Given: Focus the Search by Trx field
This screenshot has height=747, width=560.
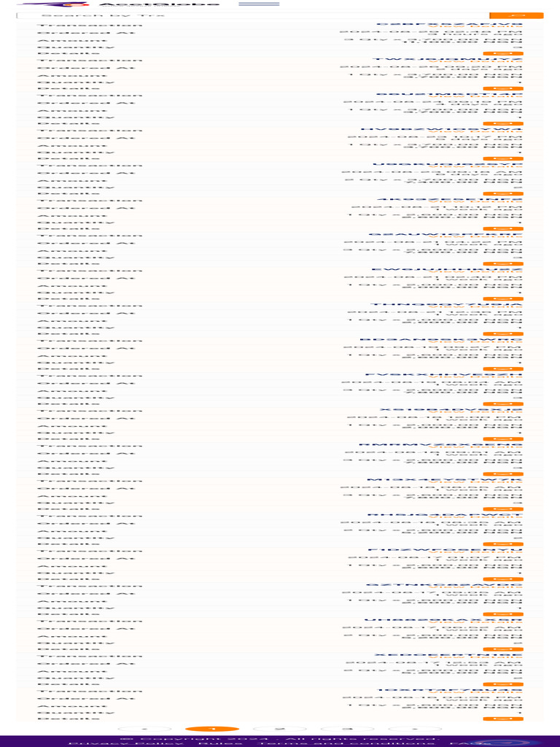Looking at the screenshot, I should [253, 16].
